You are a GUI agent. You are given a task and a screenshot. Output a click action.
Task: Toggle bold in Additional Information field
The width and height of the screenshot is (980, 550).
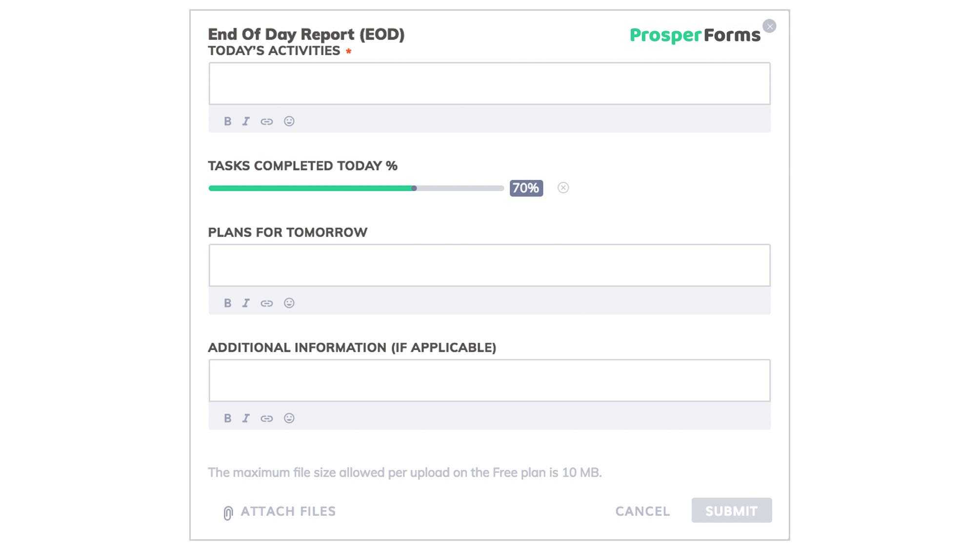tap(227, 417)
